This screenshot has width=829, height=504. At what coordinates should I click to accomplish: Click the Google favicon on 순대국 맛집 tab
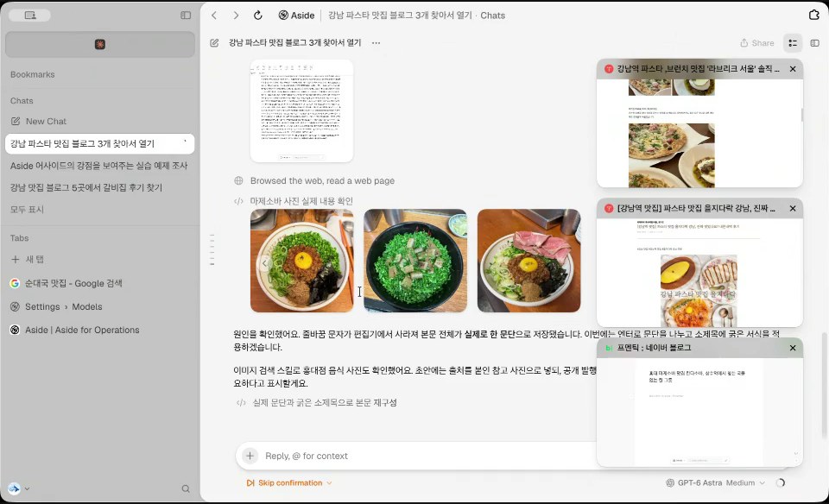[15, 283]
